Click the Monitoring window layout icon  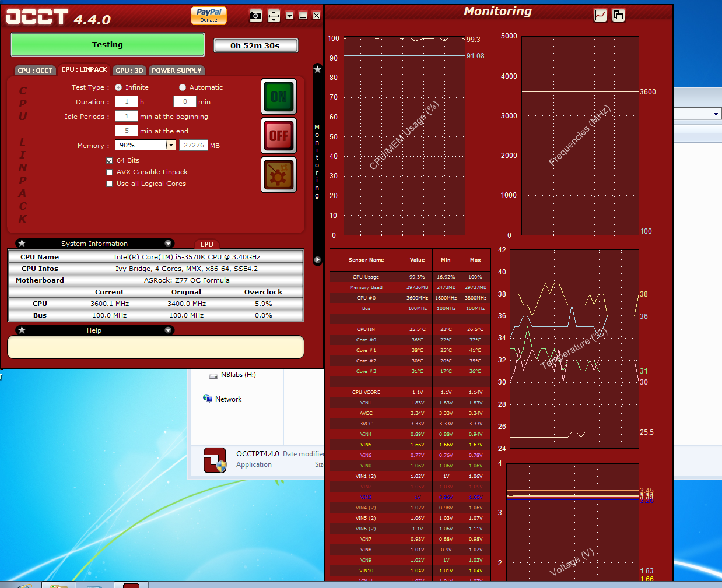[618, 15]
